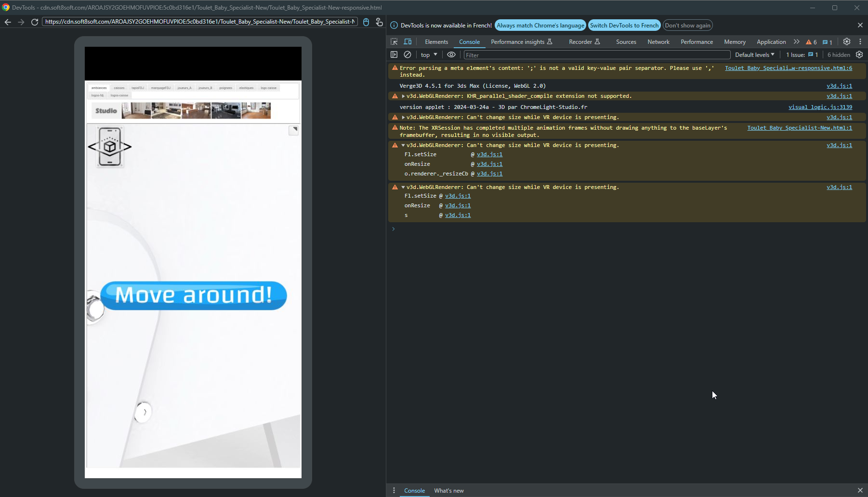The height and width of the screenshot is (497, 868).
Task: Click the Don't show again button
Action: tap(687, 26)
